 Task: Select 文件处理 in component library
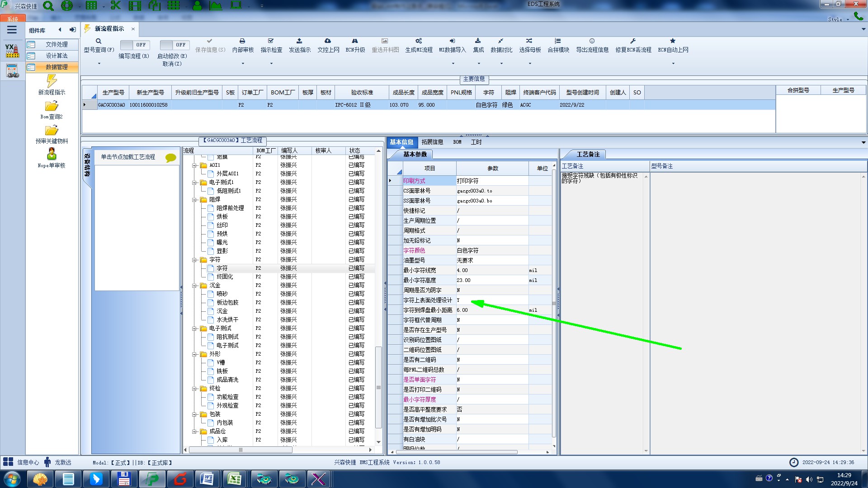coord(56,44)
